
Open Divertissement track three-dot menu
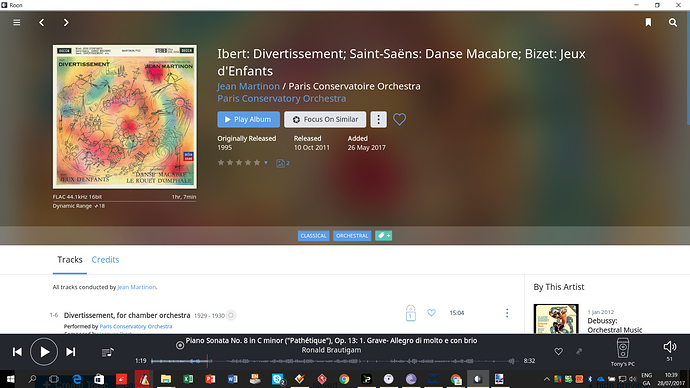click(x=507, y=313)
